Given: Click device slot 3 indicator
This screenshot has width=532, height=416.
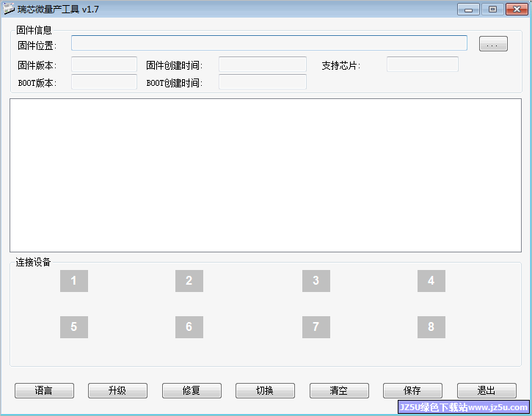Looking at the screenshot, I should (316, 280).
